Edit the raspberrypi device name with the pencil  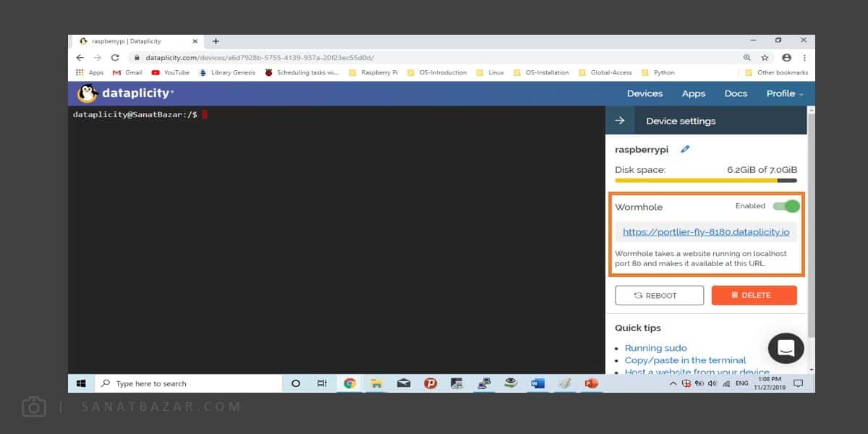tap(685, 150)
